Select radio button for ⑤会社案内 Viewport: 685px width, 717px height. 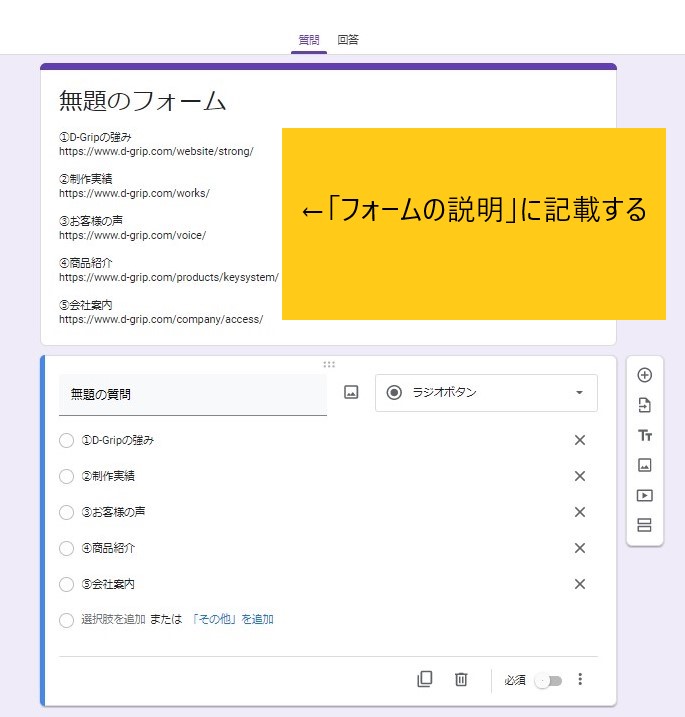tap(66, 584)
